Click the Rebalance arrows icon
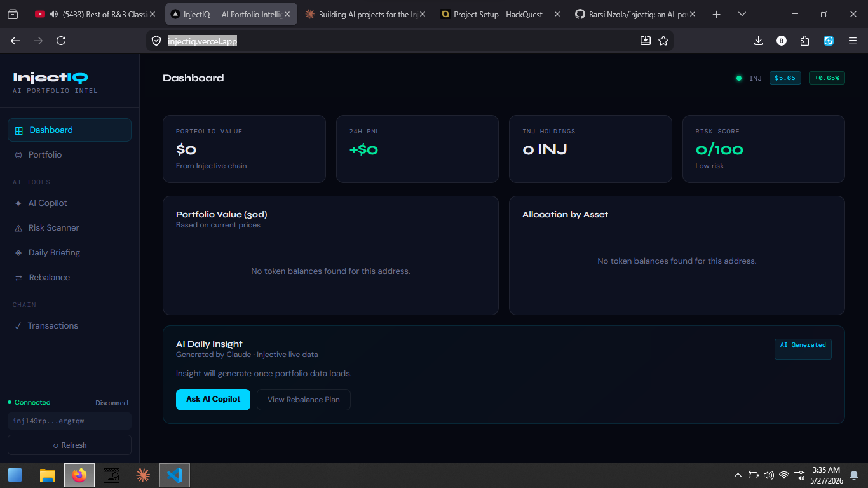Image resolution: width=868 pixels, height=488 pixels. point(18,278)
